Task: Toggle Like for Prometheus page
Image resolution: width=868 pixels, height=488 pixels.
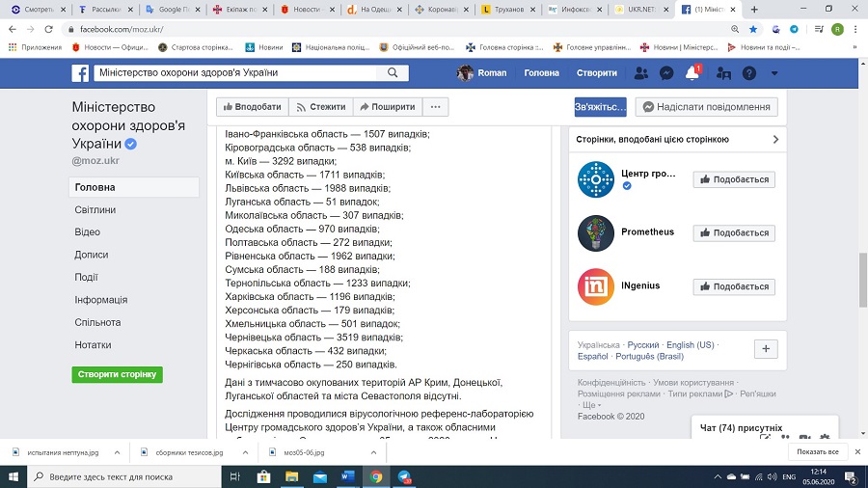Action: pos(734,233)
